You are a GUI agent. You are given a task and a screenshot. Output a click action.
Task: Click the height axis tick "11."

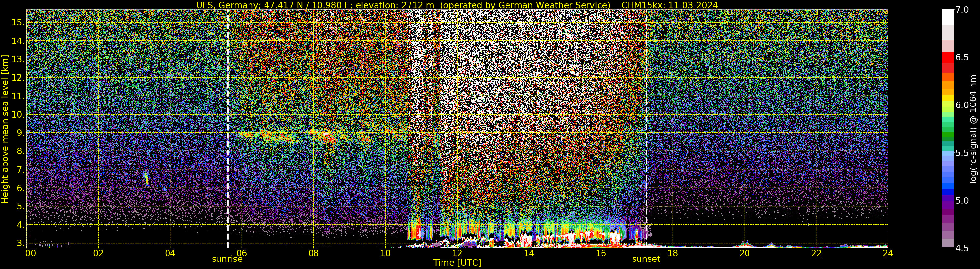click(18, 96)
